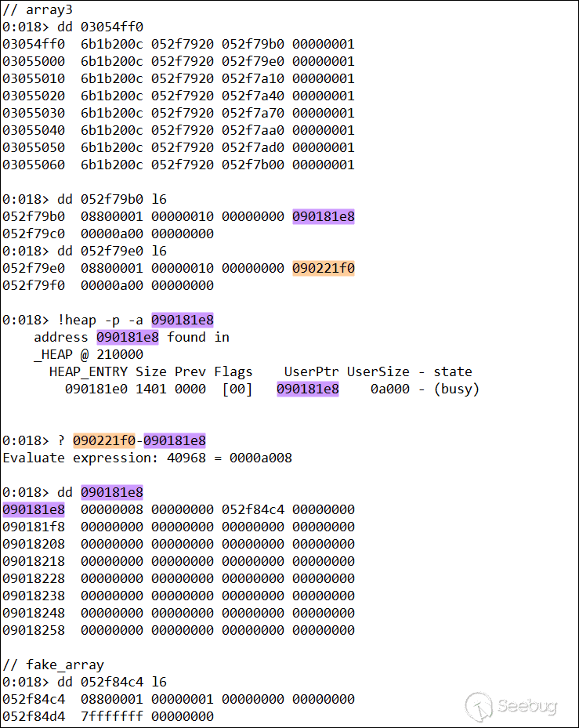This screenshot has width=579, height=728.
Task: Click the '// fake_array' comment line
Action: pos(53,665)
